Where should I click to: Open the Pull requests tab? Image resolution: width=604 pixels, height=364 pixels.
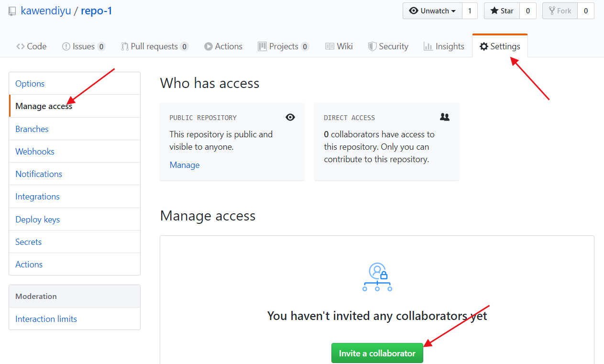[154, 46]
